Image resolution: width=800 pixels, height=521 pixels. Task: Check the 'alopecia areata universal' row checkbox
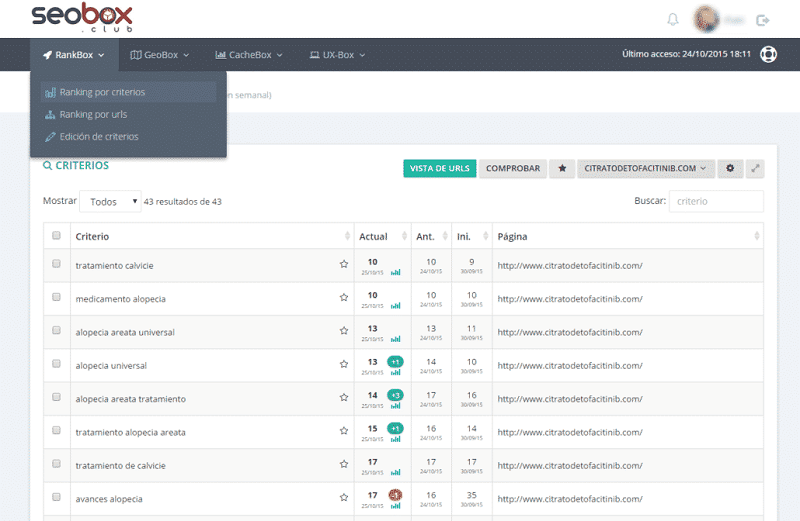click(56, 330)
